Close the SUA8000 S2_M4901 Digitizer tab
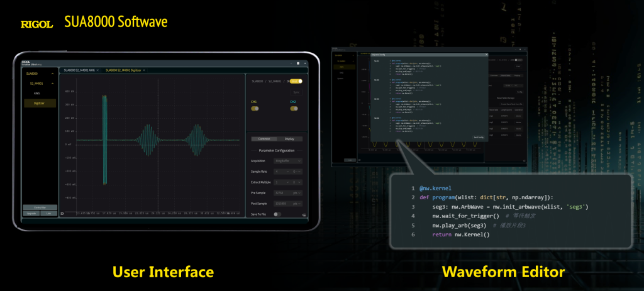The image size is (644, 291). [144, 70]
